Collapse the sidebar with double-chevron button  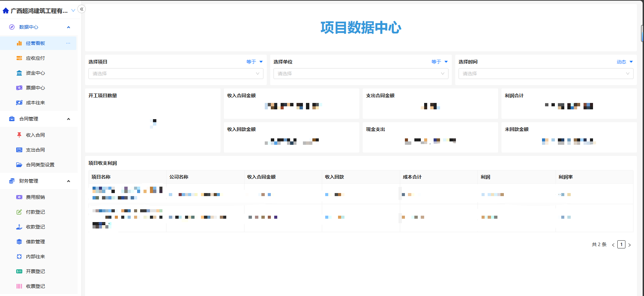coord(82,9)
